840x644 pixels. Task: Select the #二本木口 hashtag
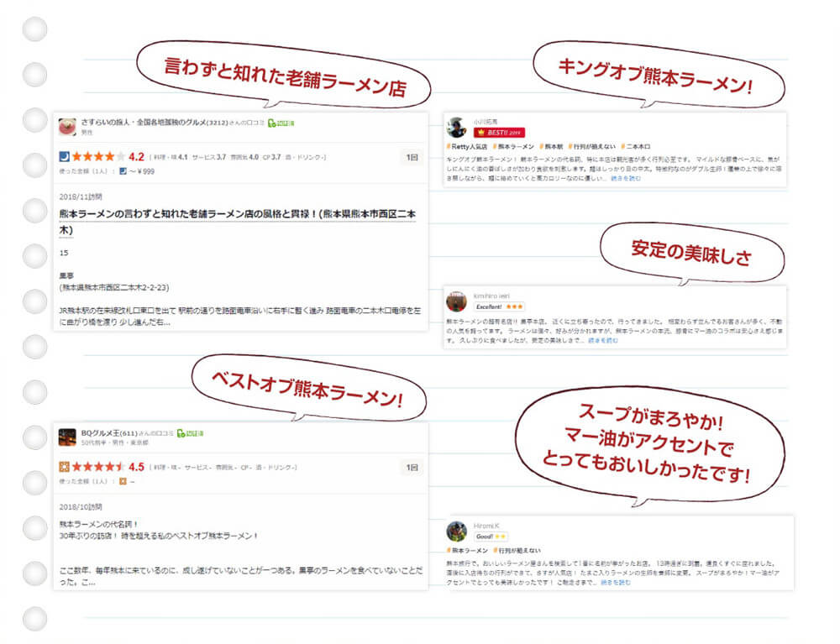click(635, 146)
